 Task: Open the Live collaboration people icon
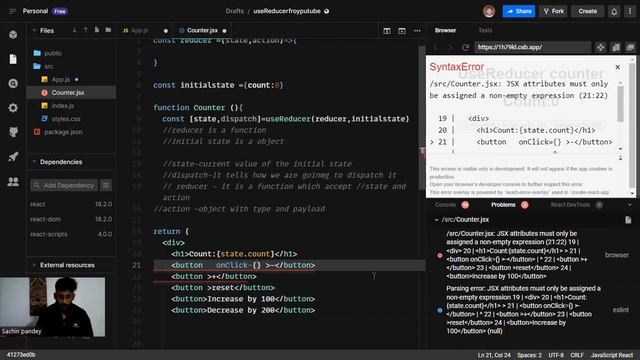[13, 182]
